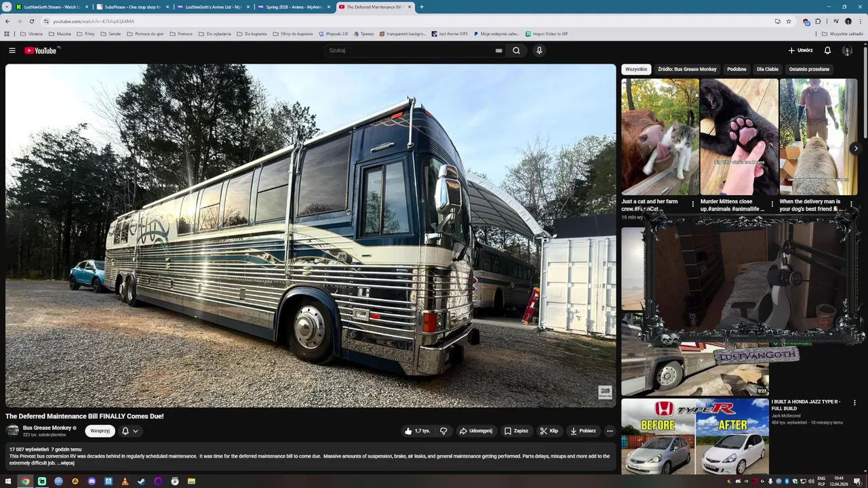
Task: Open the black cat paw short thumbnail
Action: (x=739, y=137)
